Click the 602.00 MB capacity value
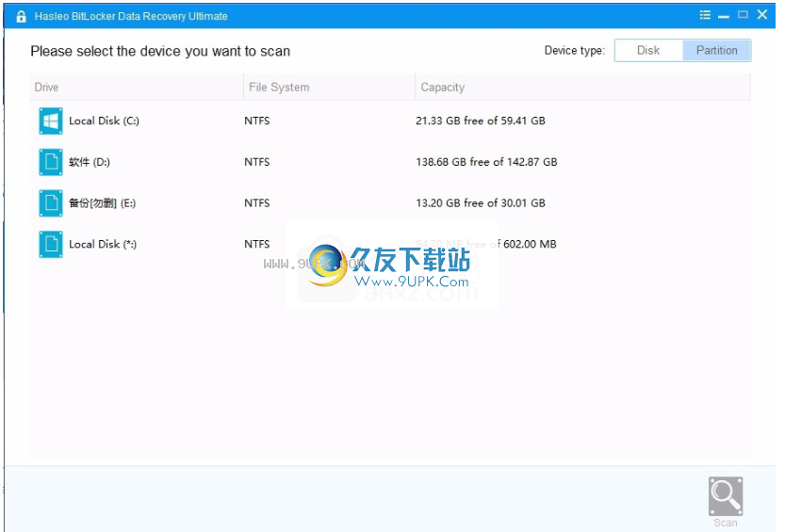Viewport: 785px width, 532px height. (530, 244)
